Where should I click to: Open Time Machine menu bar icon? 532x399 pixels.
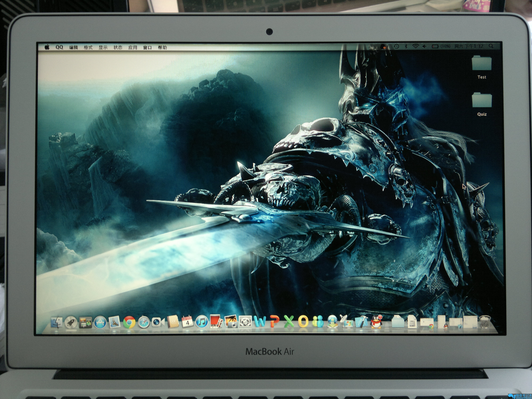click(x=397, y=47)
